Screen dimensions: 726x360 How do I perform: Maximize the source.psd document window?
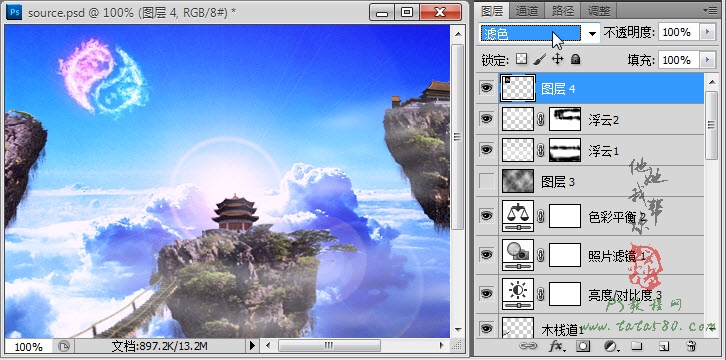click(407, 12)
